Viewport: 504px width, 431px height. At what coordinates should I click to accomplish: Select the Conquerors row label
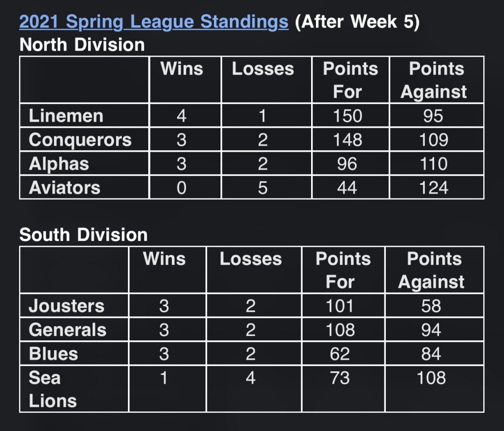(x=80, y=140)
